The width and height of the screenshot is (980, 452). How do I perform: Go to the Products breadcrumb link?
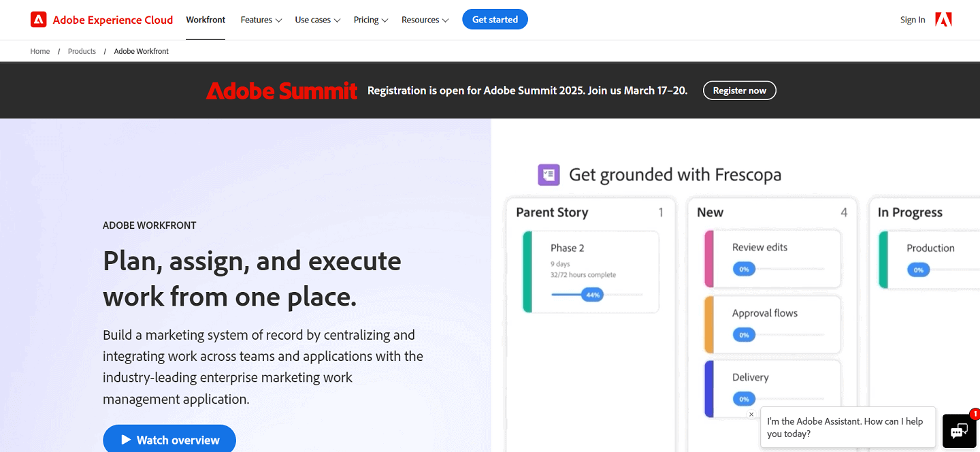[82, 51]
